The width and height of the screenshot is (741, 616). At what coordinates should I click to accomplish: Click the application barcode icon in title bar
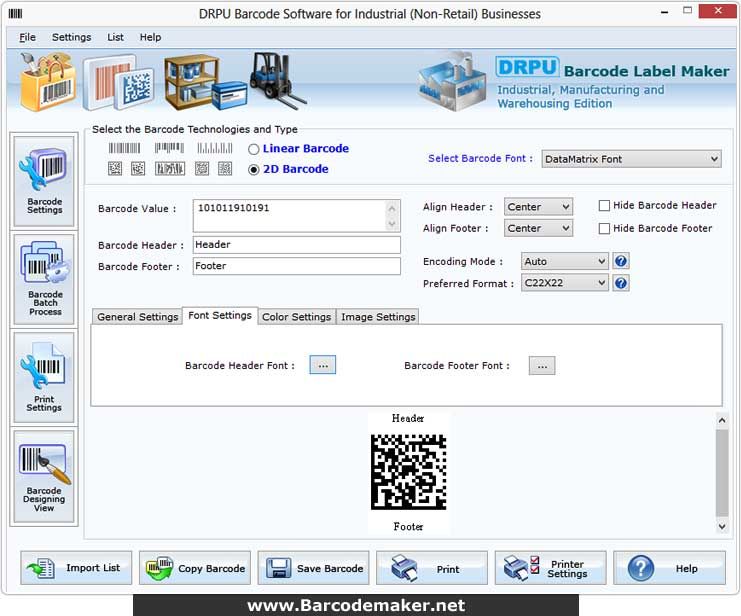click(15, 13)
